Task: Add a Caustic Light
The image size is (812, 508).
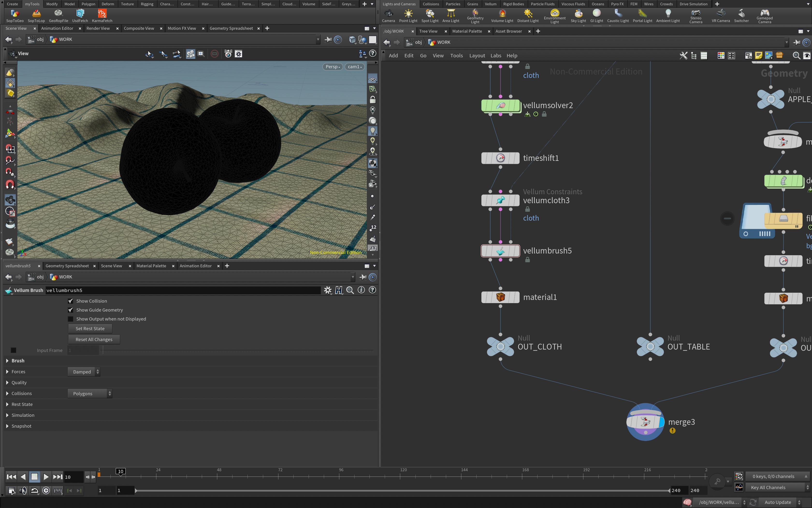Action: 618,16
